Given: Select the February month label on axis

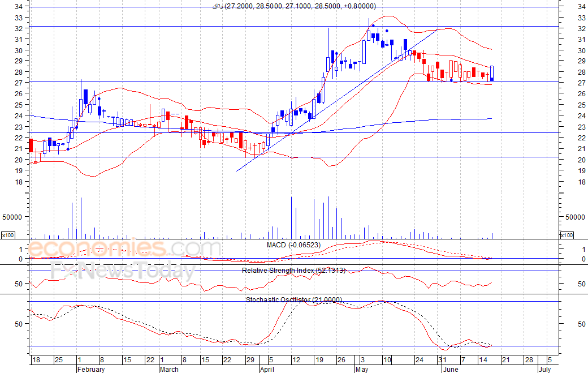Looking at the screenshot, I should click(91, 369).
